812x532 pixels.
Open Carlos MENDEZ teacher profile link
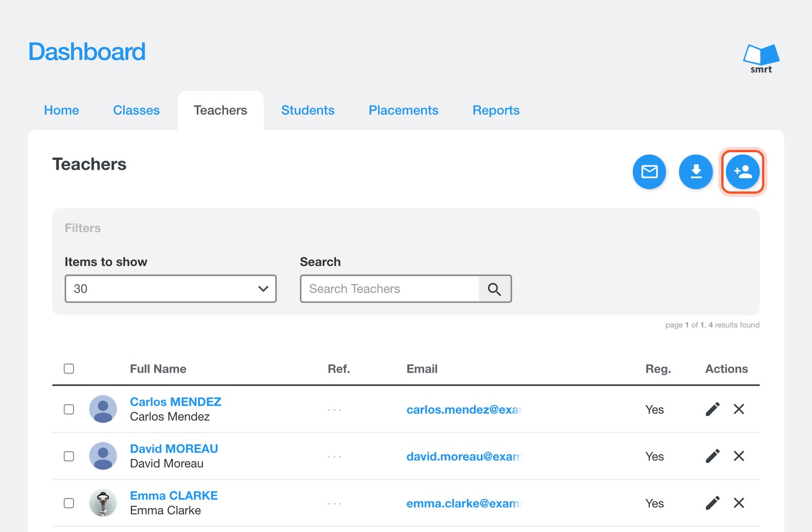pos(176,402)
